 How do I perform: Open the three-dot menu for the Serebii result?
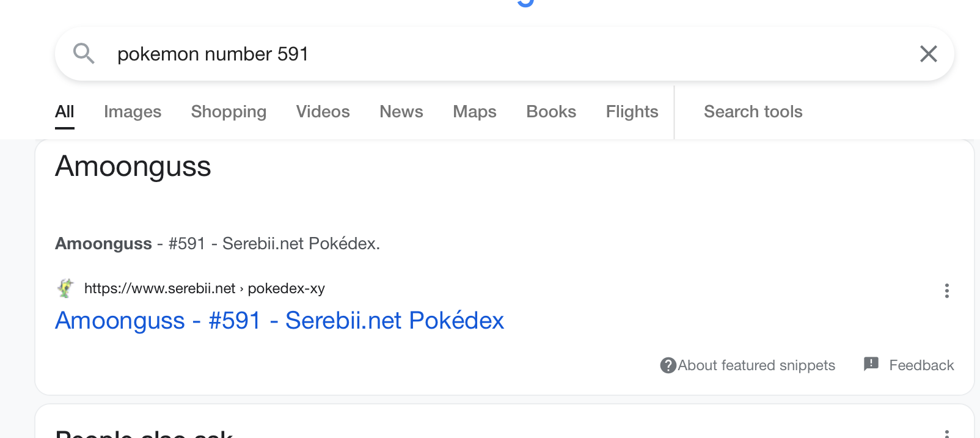pos(946,291)
